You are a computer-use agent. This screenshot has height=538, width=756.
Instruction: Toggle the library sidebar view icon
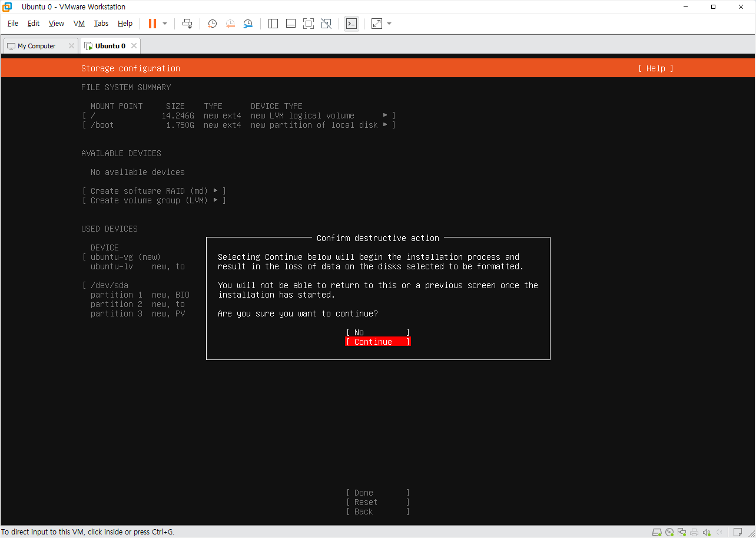click(273, 24)
